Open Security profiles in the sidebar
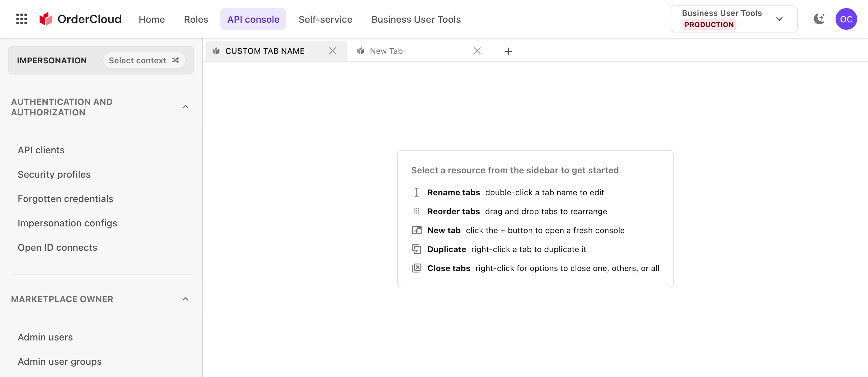Viewport: 868px width, 377px height. click(54, 174)
